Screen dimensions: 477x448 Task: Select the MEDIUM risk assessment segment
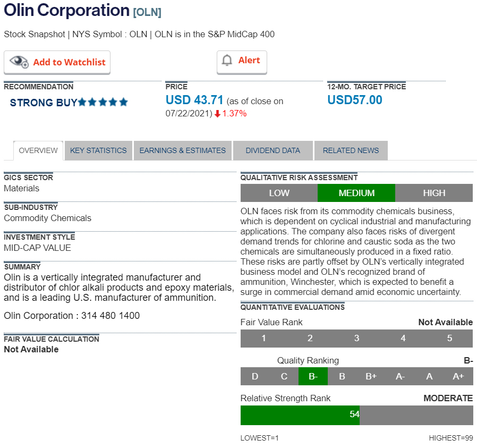tap(356, 193)
